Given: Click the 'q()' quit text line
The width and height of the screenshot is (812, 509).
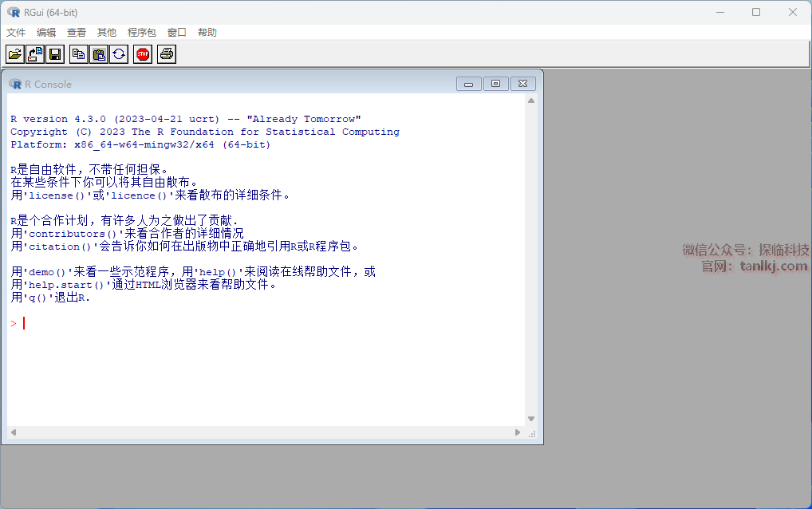Looking at the screenshot, I should click(x=50, y=298).
